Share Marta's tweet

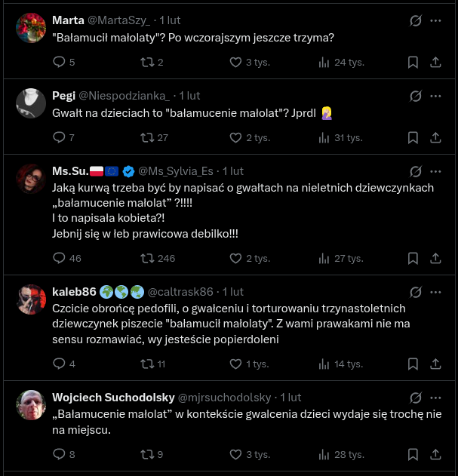(435, 62)
